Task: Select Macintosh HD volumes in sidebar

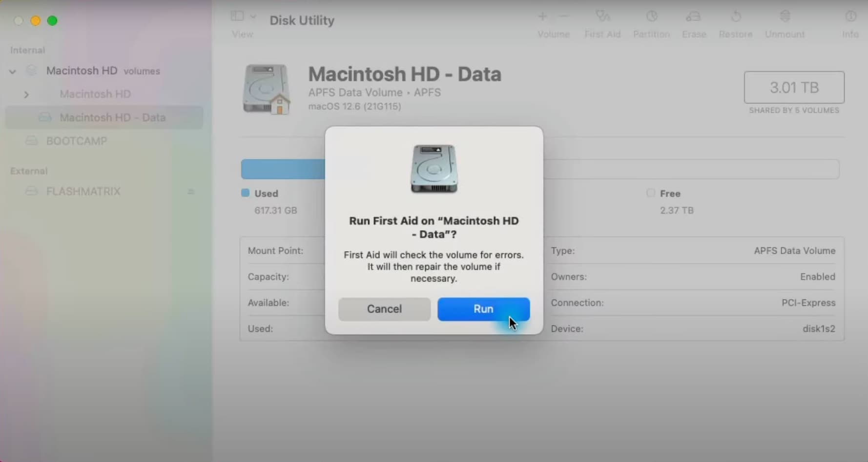Action: [x=103, y=71]
